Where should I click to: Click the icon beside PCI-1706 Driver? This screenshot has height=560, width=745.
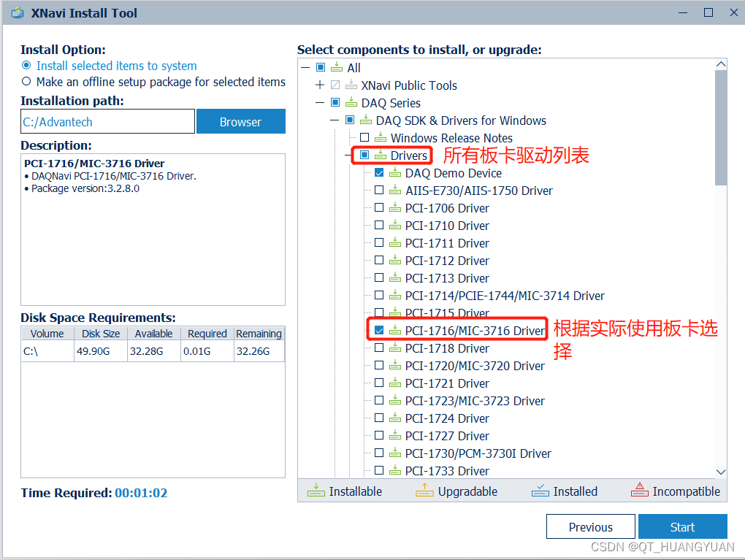click(x=395, y=208)
